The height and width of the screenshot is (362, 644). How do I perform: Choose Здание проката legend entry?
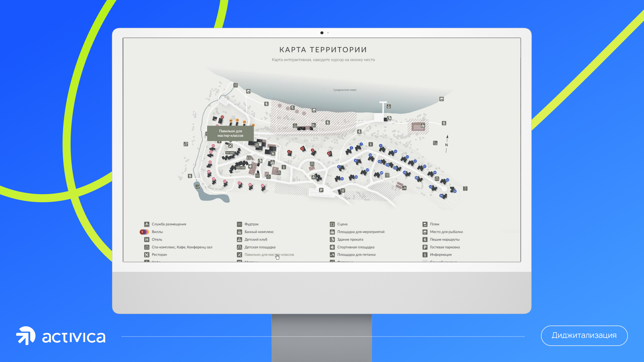pos(346,239)
